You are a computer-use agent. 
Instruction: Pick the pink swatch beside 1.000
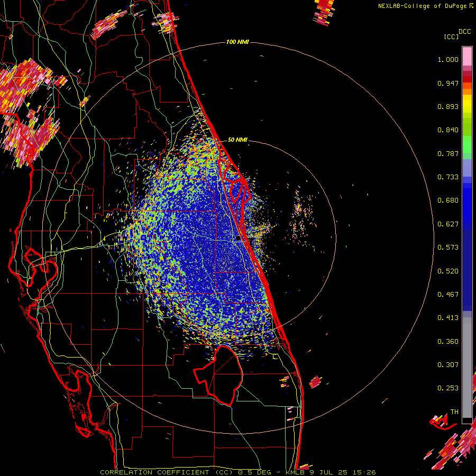pyautogui.click(x=467, y=57)
